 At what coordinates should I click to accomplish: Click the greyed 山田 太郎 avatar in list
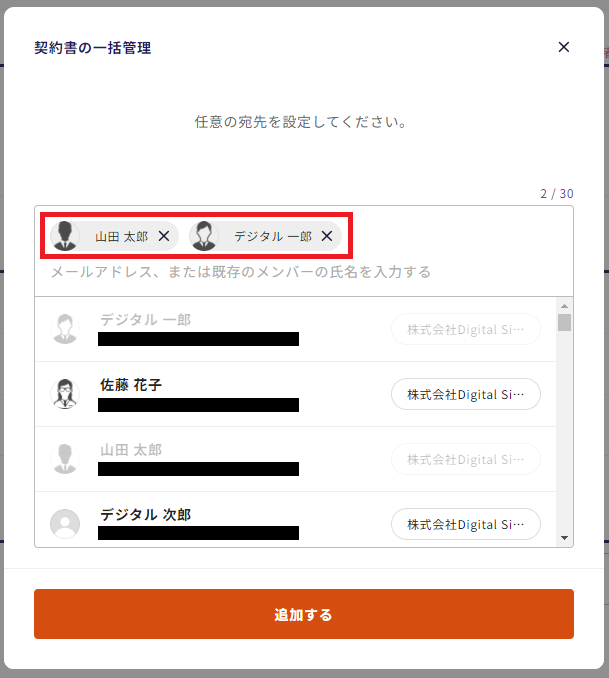coord(65,459)
